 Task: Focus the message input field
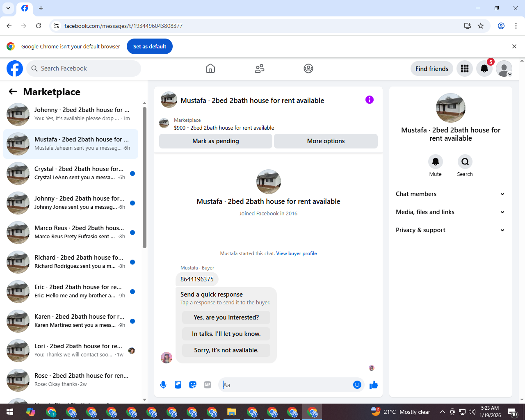pos(286,385)
